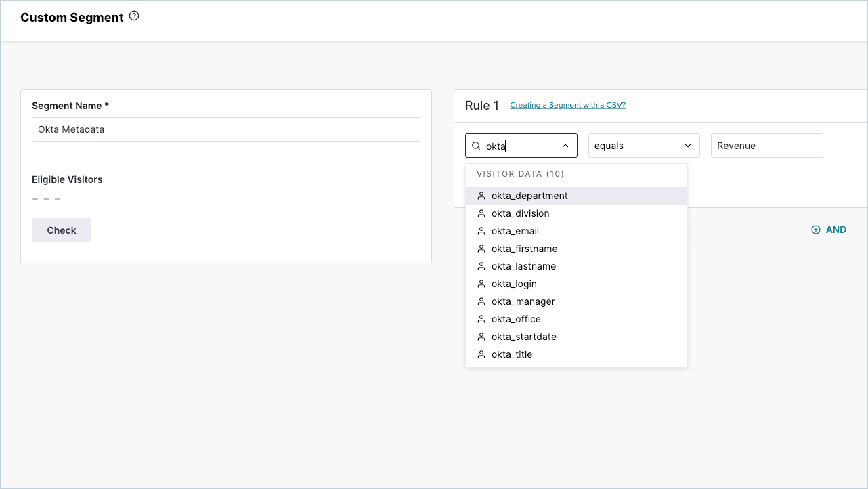Open Creating a Segment with a CSV link
868x489 pixels.
pyautogui.click(x=567, y=105)
